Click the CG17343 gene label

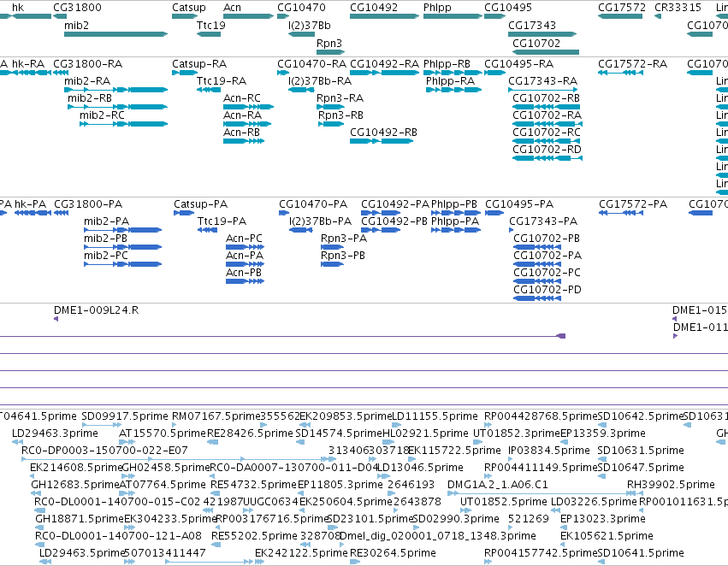(x=532, y=26)
